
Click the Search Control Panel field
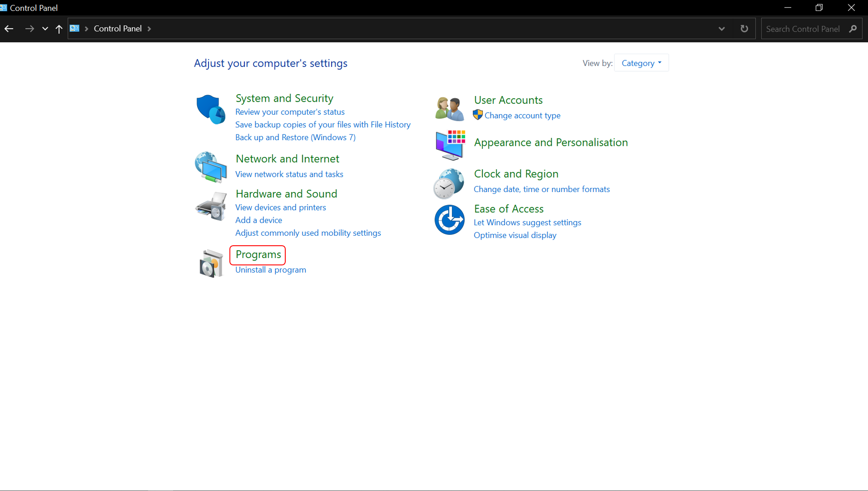point(803,29)
